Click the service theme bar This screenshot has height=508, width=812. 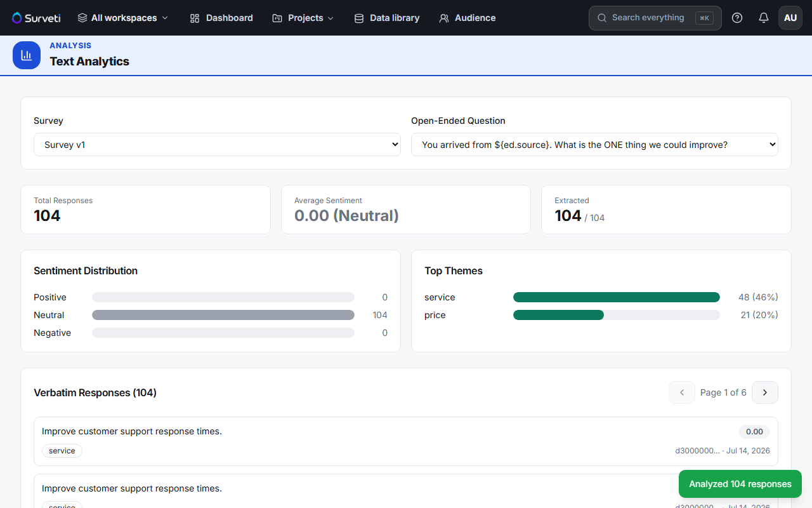pos(617,297)
